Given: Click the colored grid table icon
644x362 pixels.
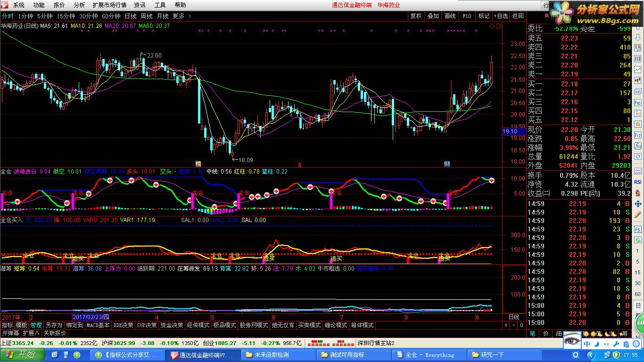Looking at the screenshot, I should pyautogui.click(x=638, y=58).
